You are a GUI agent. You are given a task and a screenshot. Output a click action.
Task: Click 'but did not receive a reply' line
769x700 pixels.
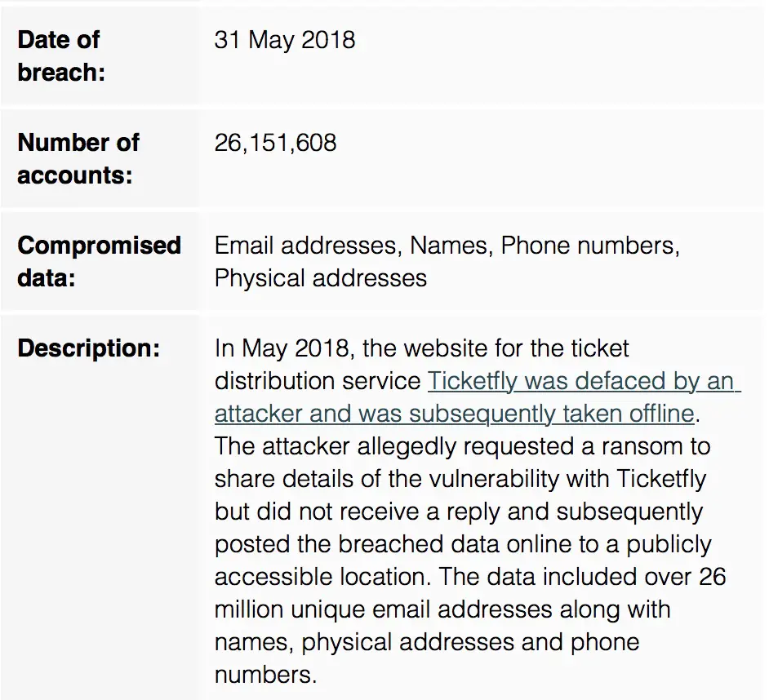click(459, 512)
